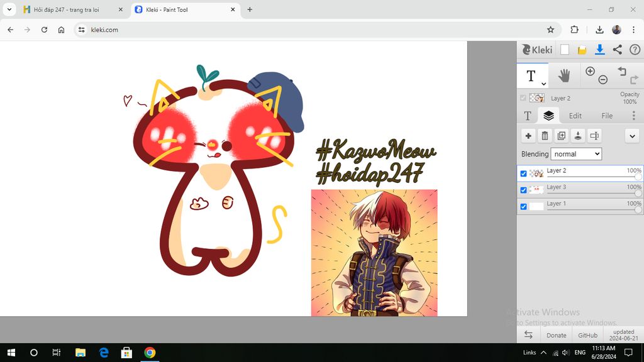
Task: Adjust Layer 1 opacity slider handle
Action: tap(638, 210)
